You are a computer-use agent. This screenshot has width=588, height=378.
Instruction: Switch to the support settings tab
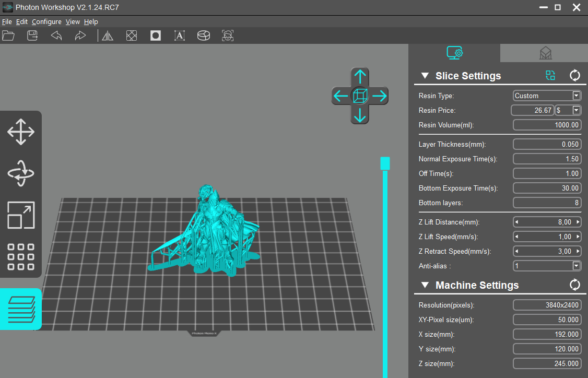click(x=545, y=53)
